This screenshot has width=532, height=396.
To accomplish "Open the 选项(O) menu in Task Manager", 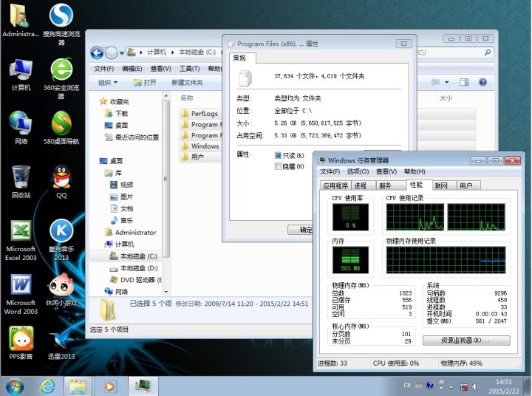I will pyautogui.click(x=358, y=171).
